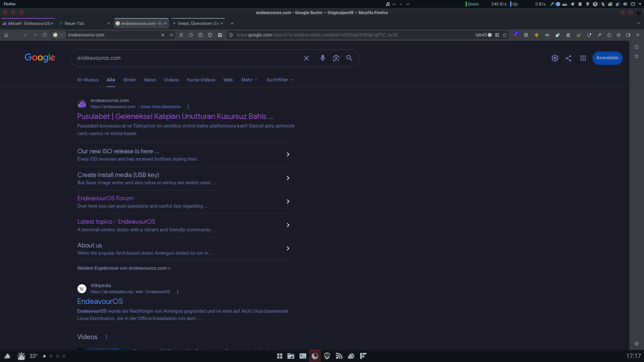
Task: Open more options for the endeavouros.com result
Action: [188, 107]
